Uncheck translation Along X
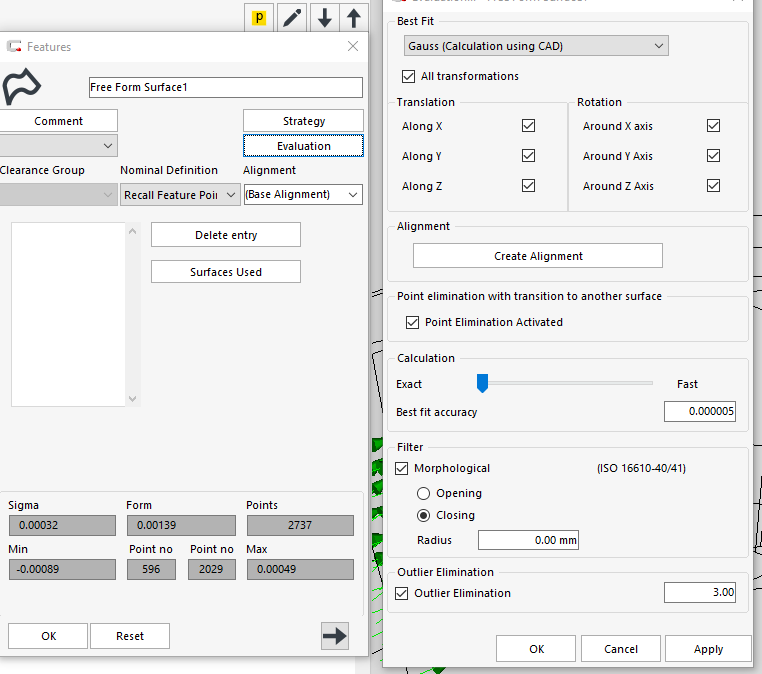Screen dimensions: 762x674 click(528, 126)
